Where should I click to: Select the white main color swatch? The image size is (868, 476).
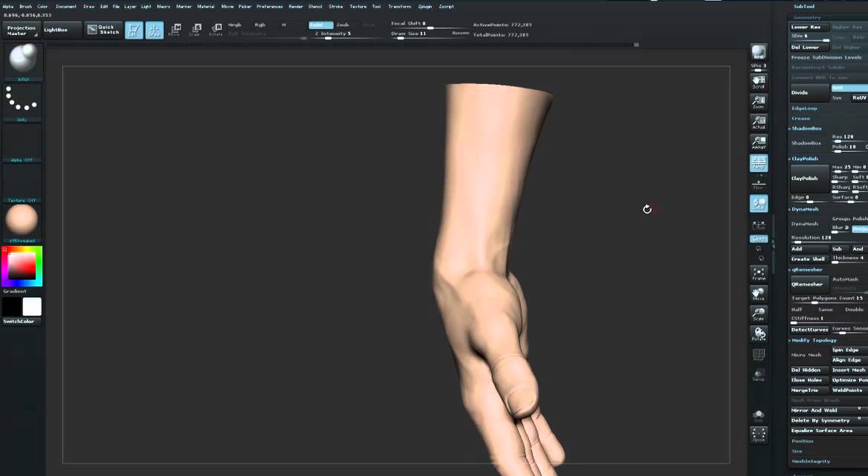pos(31,306)
